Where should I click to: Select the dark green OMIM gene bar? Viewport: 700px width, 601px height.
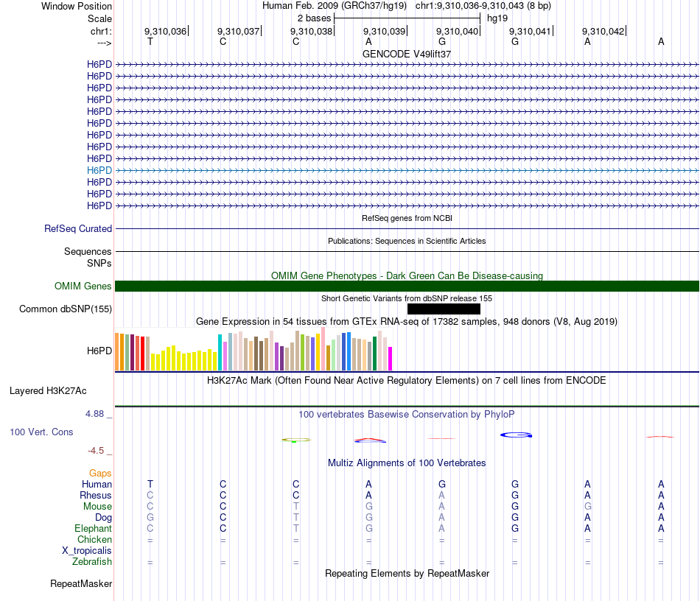click(x=407, y=286)
